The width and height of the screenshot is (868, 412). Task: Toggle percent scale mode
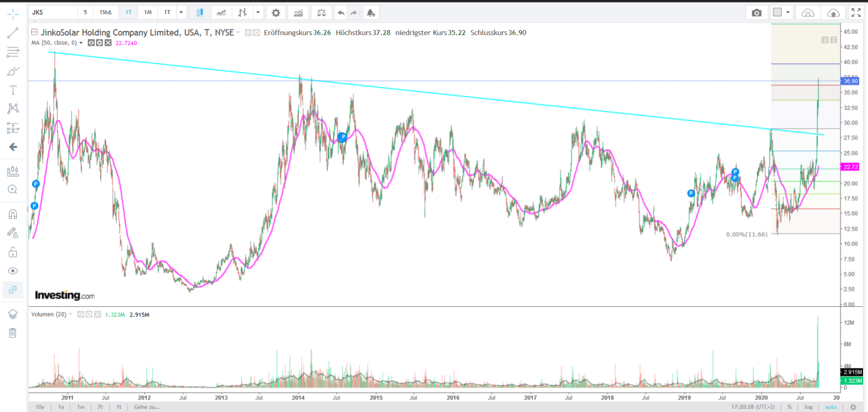[x=789, y=406]
